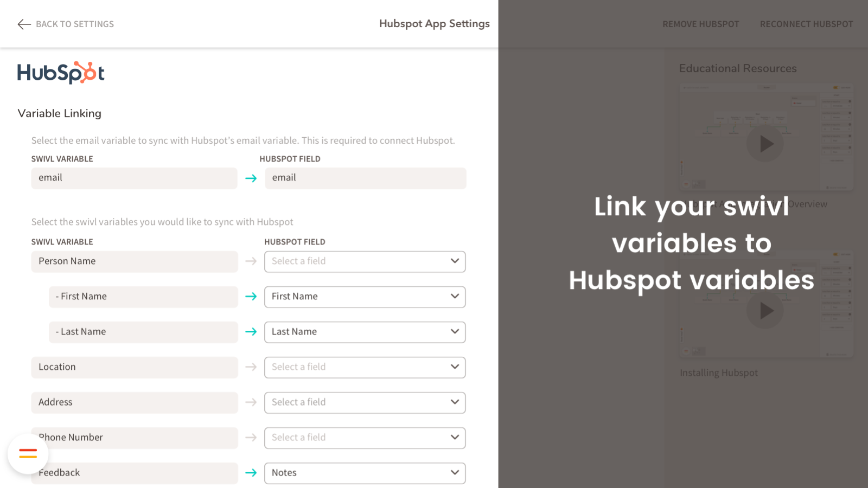Click the Remove Hubspot button
Image resolution: width=868 pixels, height=488 pixels.
click(x=700, y=24)
